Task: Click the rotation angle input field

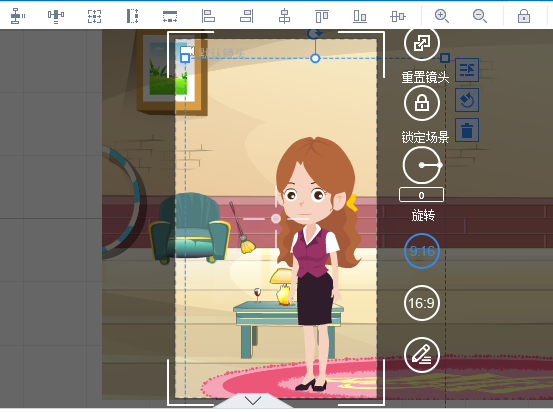Action: click(421, 195)
